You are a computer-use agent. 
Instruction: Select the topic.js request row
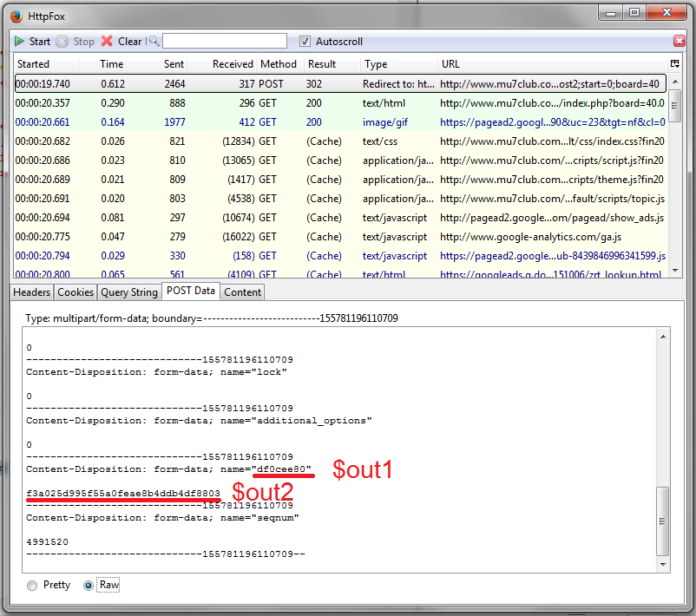(x=340, y=199)
